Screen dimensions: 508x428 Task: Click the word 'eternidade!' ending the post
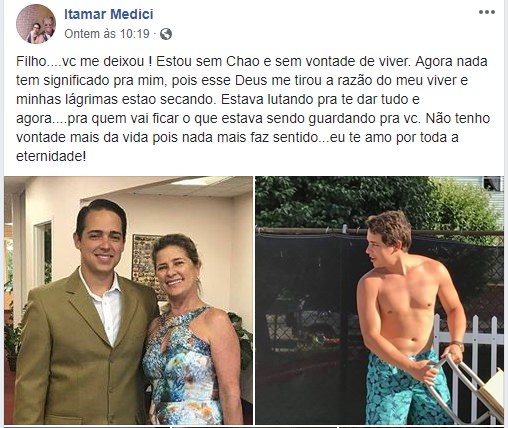[51, 156]
